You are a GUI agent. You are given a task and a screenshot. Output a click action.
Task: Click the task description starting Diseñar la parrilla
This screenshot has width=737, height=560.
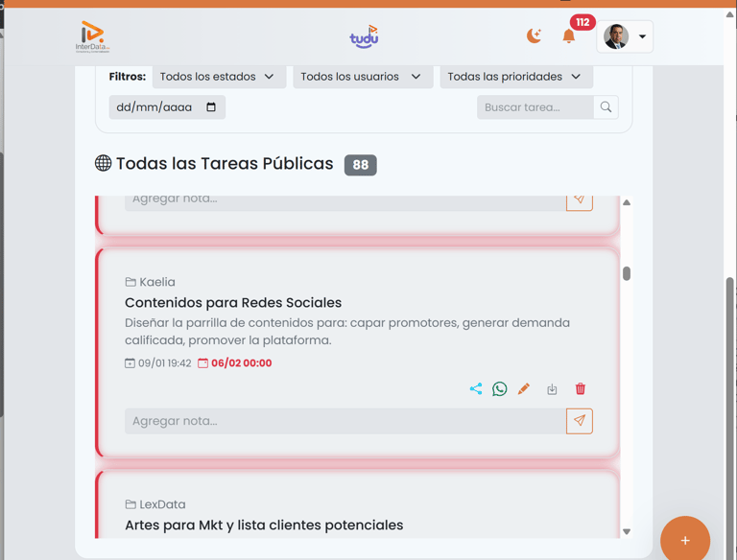347,331
